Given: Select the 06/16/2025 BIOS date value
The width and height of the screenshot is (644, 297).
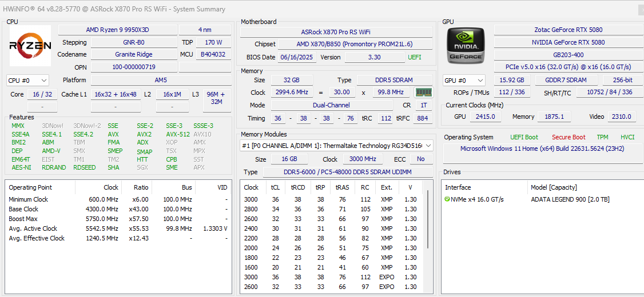Looking at the screenshot, I should (x=297, y=58).
